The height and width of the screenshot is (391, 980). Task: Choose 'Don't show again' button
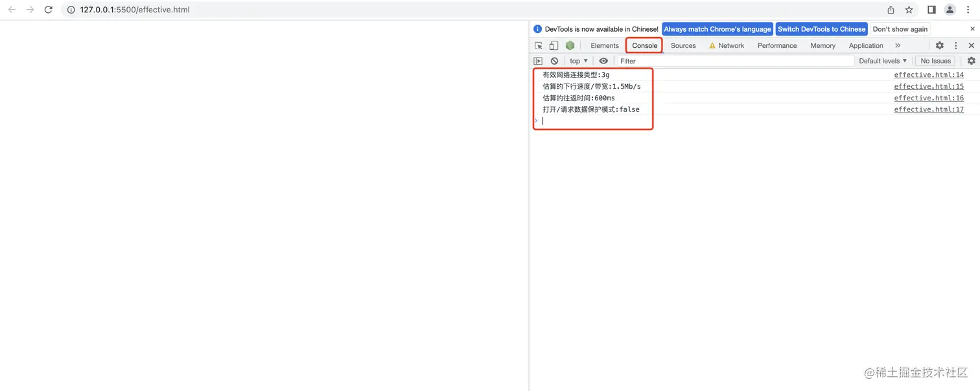[x=900, y=29]
